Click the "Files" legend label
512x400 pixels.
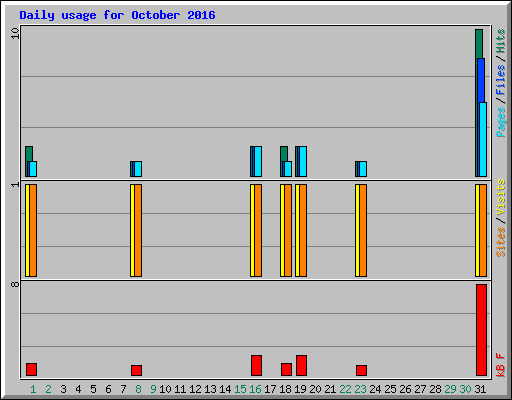[x=500, y=80]
